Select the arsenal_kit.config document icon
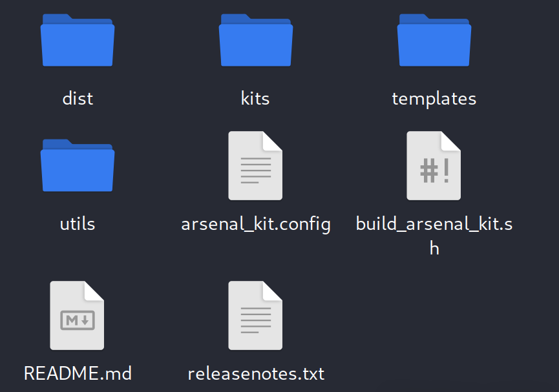The height and width of the screenshot is (392, 559). (255, 166)
